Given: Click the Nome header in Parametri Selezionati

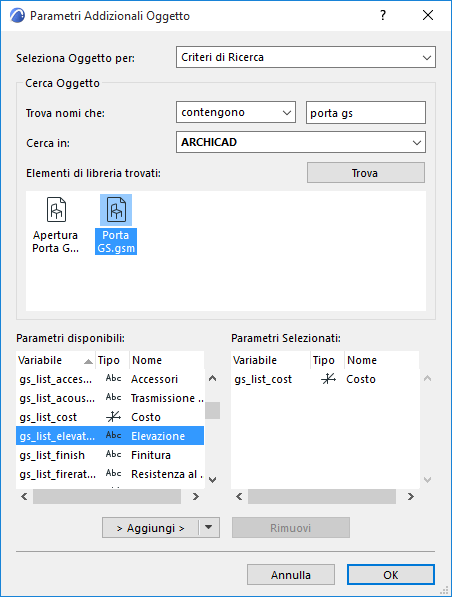Looking at the screenshot, I should 382,360.
